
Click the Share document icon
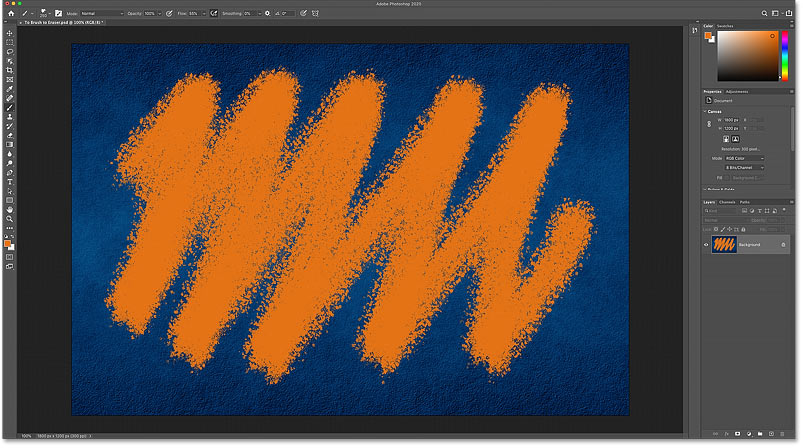(x=789, y=13)
